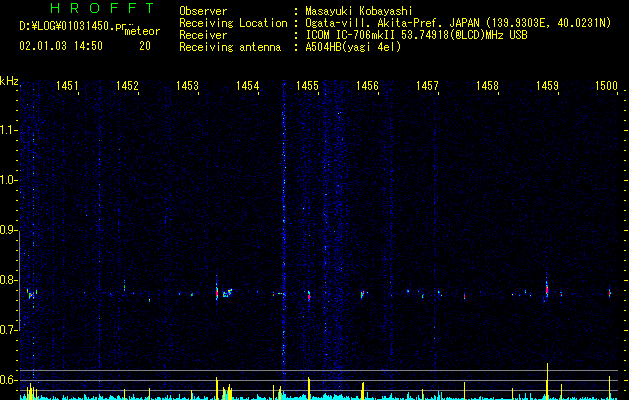Click the 0.7 kHz axis label
The width and height of the screenshot is (629, 400).
coord(8,330)
